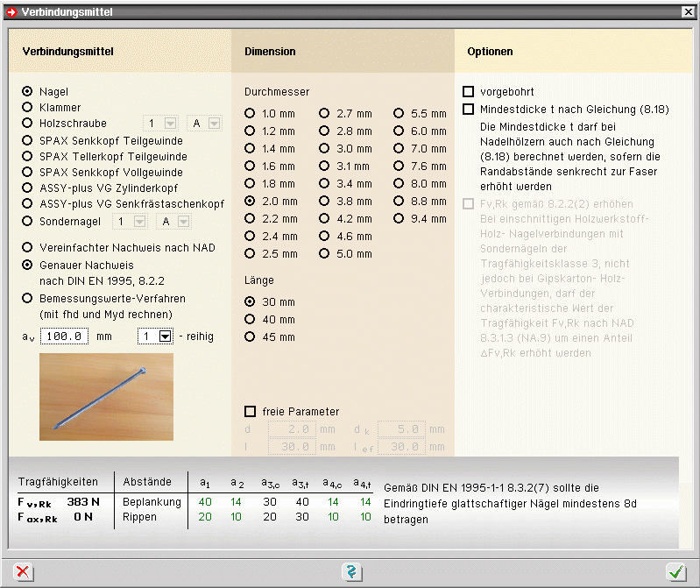Click the red X cancel icon
Image resolution: width=700 pixels, height=588 pixels.
24,571
